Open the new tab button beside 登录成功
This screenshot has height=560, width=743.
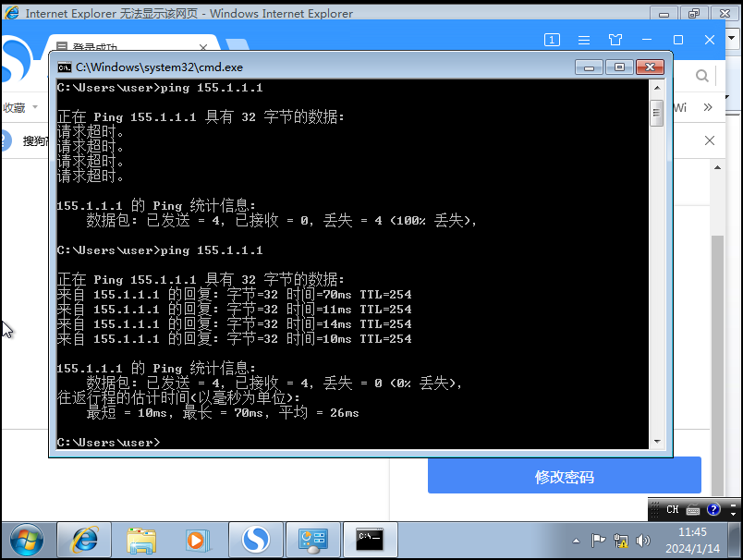point(238,45)
